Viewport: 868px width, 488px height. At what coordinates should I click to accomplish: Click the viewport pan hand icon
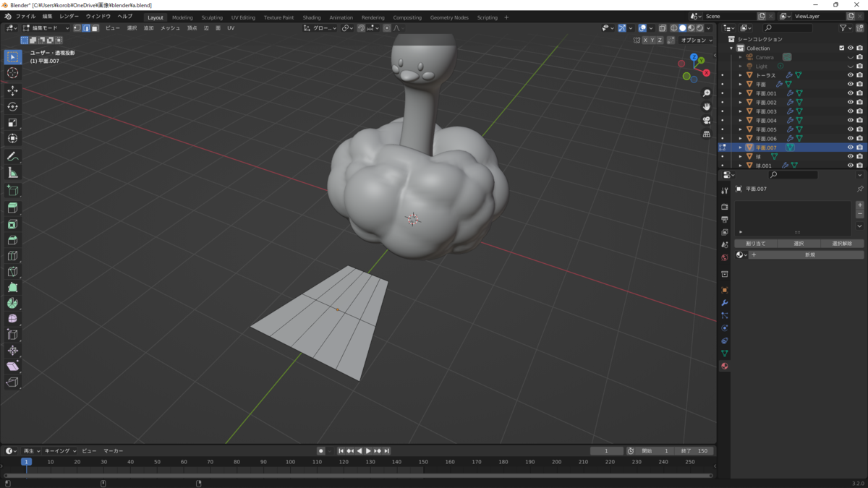tap(707, 107)
